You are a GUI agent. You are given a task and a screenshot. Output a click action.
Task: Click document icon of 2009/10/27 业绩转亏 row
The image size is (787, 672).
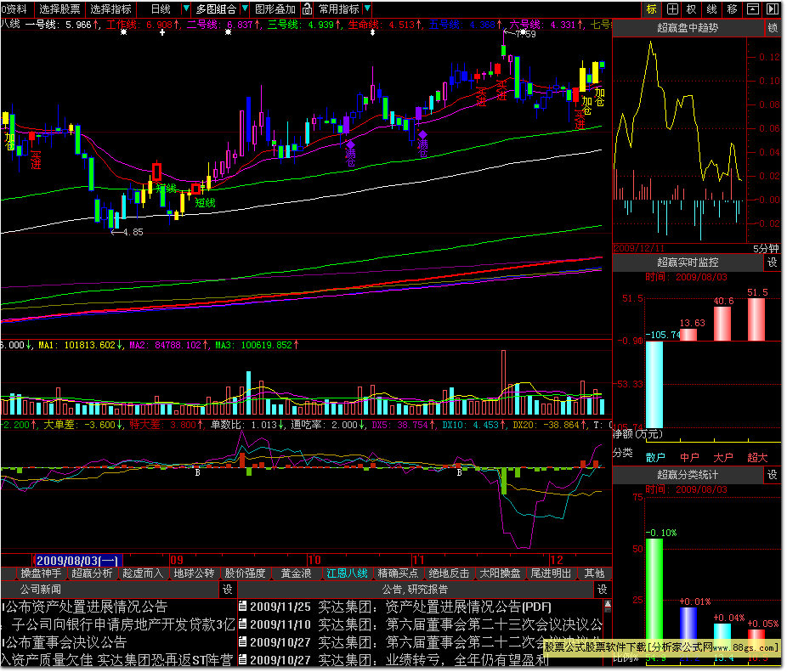242,659
